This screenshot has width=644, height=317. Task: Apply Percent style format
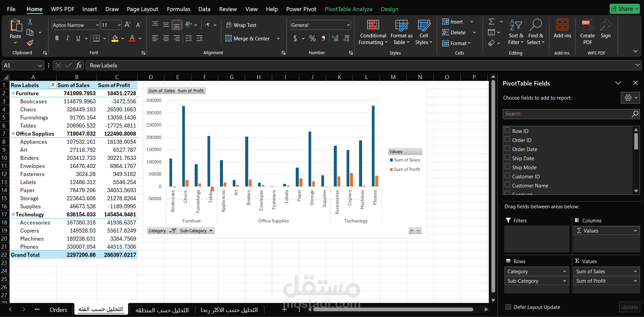313,38
